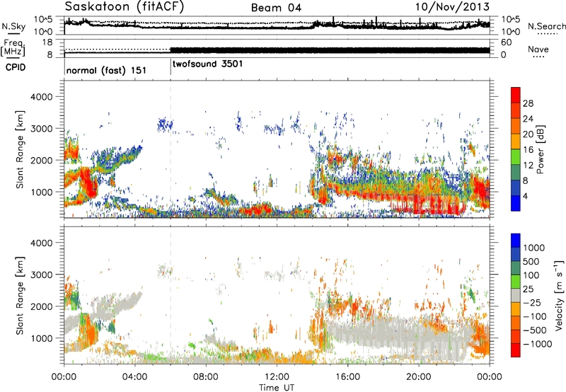
Task: Click the "normal (fast) 151" CPID label
Action: tap(107, 70)
